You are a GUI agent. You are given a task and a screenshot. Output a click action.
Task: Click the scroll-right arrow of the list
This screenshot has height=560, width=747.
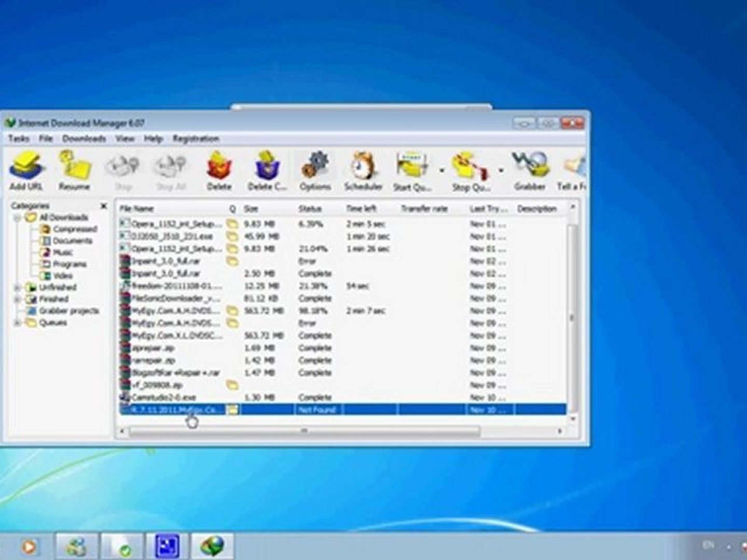tap(560, 431)
